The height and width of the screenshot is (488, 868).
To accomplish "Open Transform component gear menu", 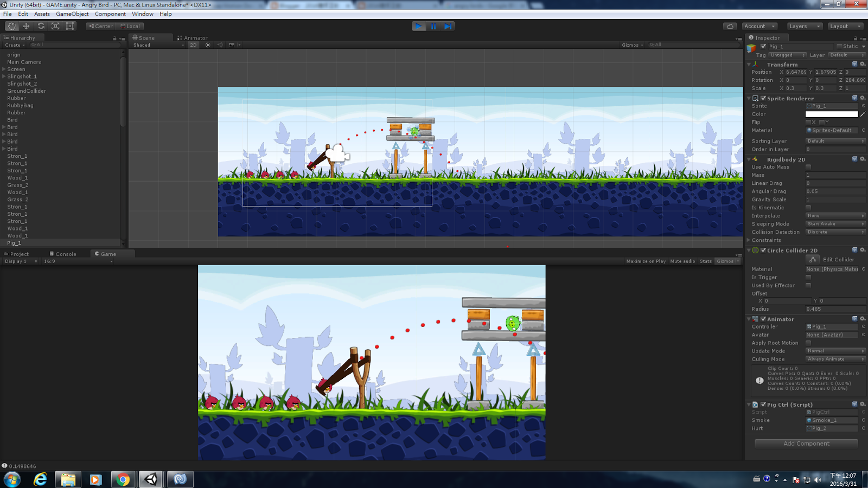I will (x=863, y=64).
